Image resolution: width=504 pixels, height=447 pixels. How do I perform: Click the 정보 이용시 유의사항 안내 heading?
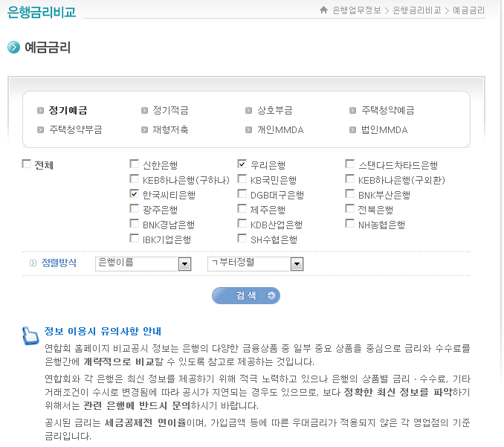point(103,331)
